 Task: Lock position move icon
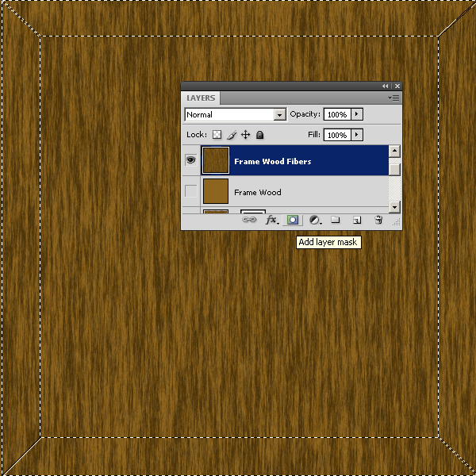tap(245, 135)
